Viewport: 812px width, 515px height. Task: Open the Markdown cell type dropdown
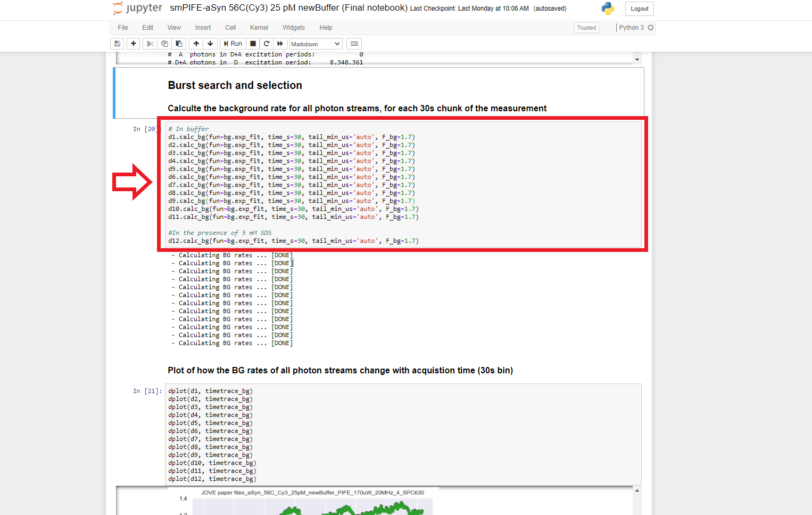(x=316, y=44)
